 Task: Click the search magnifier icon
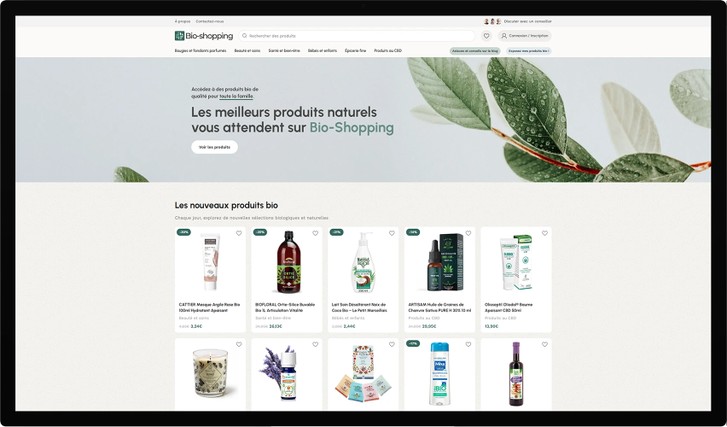tap(244, 36)
